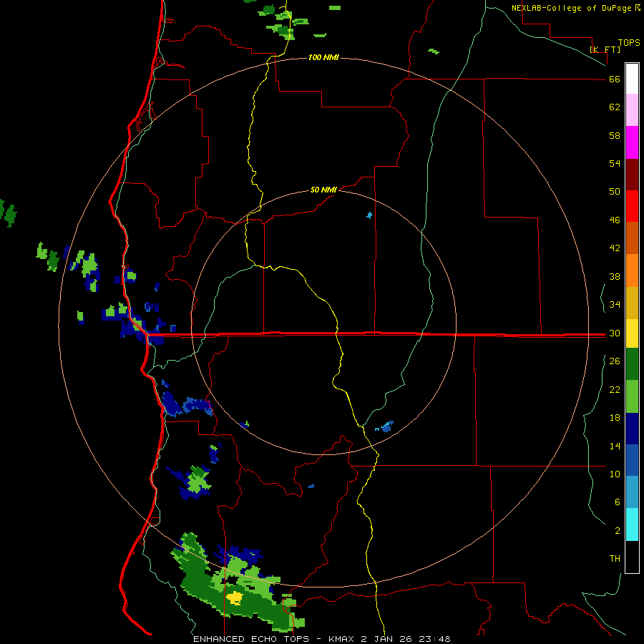The width and height of the screenshot is (644, 644).
Task: Click the gold 38 kft legend swatch
Action: coord(632,303)
